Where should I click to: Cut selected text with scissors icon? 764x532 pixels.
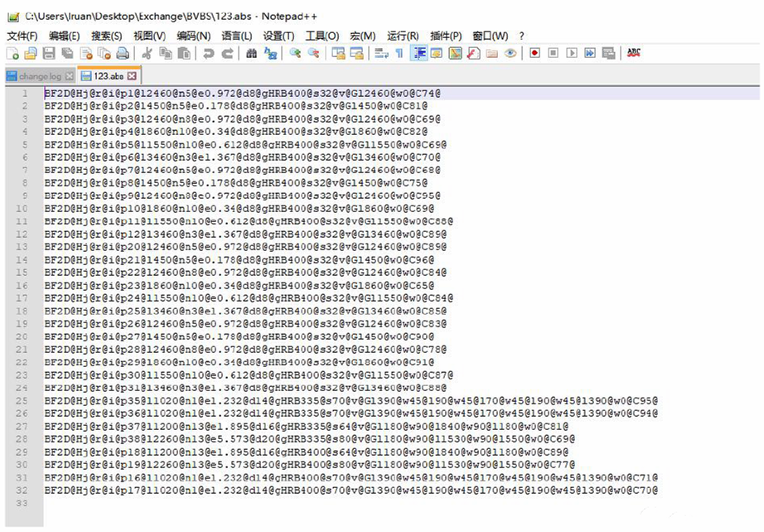146,53
